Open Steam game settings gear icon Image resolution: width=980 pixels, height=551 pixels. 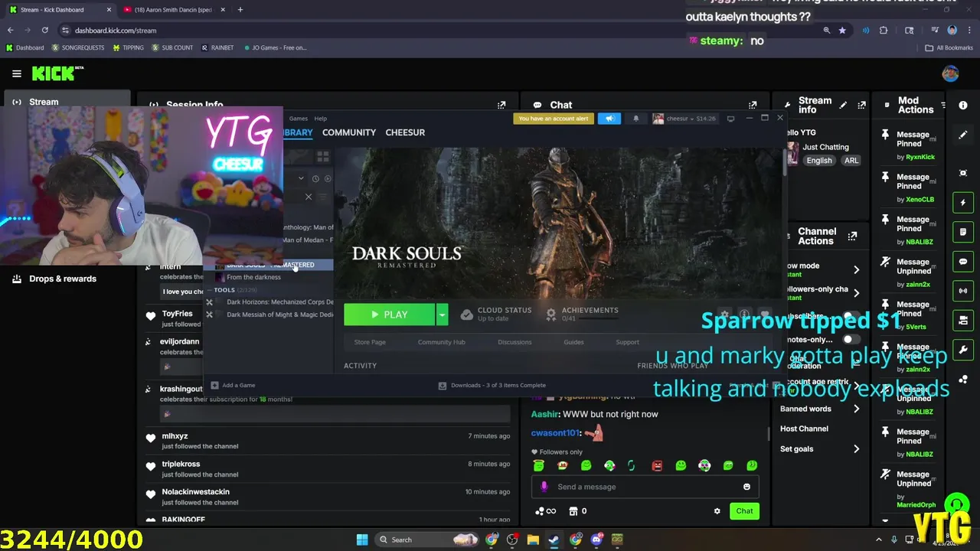pos(724,315)
